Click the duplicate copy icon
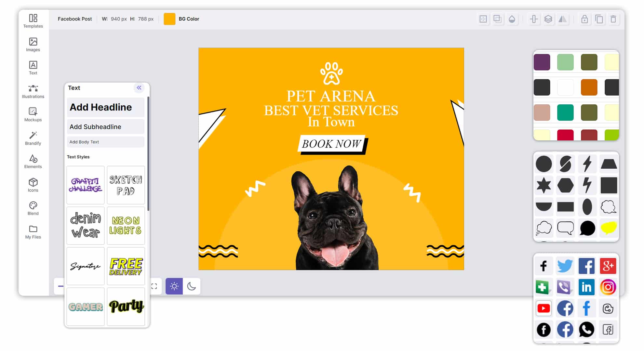Viewport: 644px width, 351px height. click(x=599, y=19)
